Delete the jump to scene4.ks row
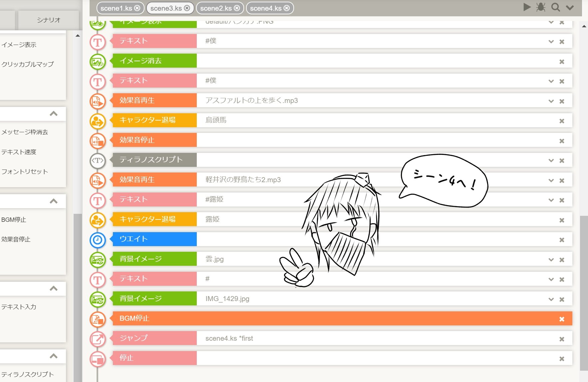The width and height of the screenshot is (588, 382). coord(562,339)
